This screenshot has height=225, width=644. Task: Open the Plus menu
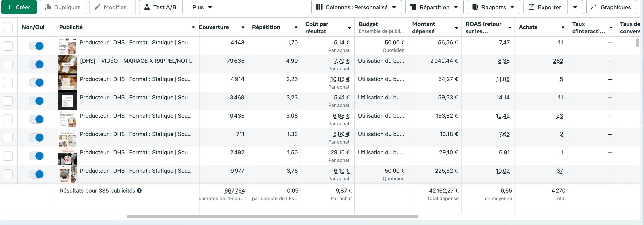(202, 7)
